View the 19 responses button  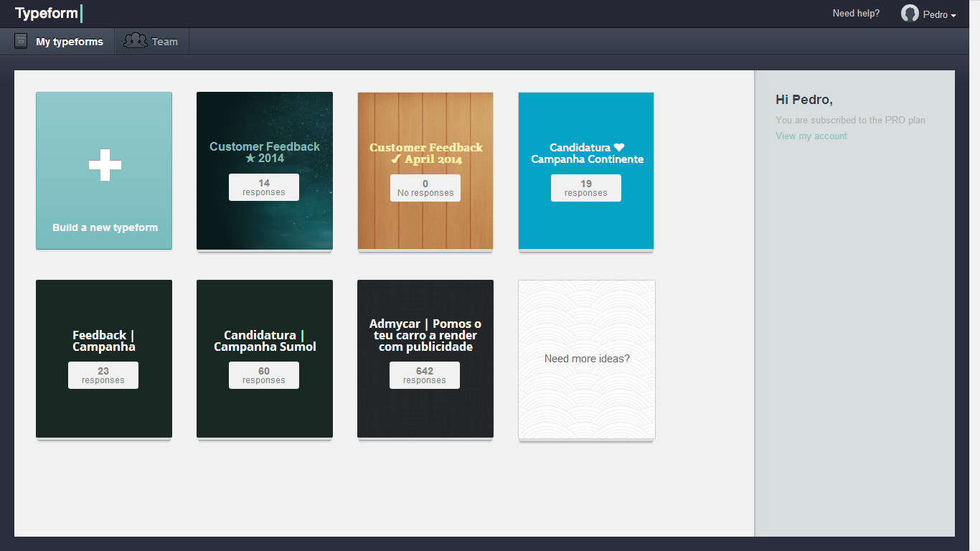(x=586, y=188)
